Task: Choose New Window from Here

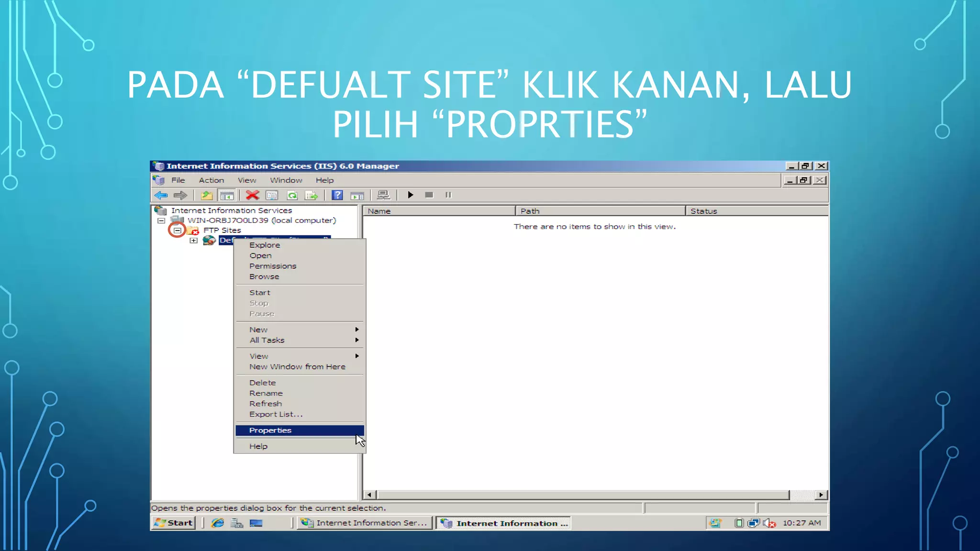Action: [x=300, y=367]
